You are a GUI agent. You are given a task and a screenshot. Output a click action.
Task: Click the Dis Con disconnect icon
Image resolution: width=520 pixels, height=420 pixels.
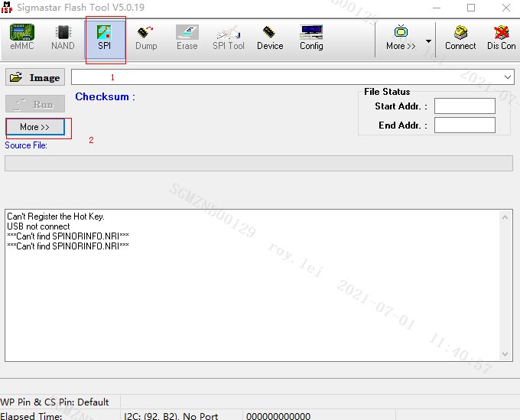(x=501, y=37)
